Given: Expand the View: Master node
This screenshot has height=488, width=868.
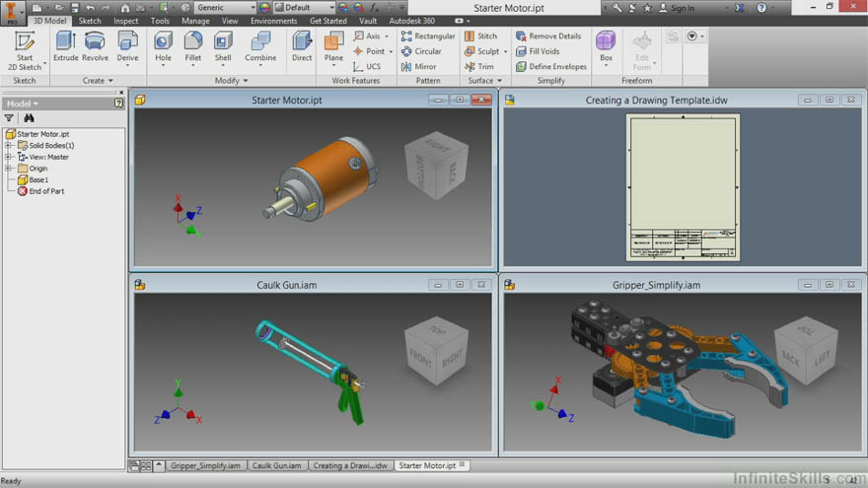Looking at the screenshot, I should 8,157.
